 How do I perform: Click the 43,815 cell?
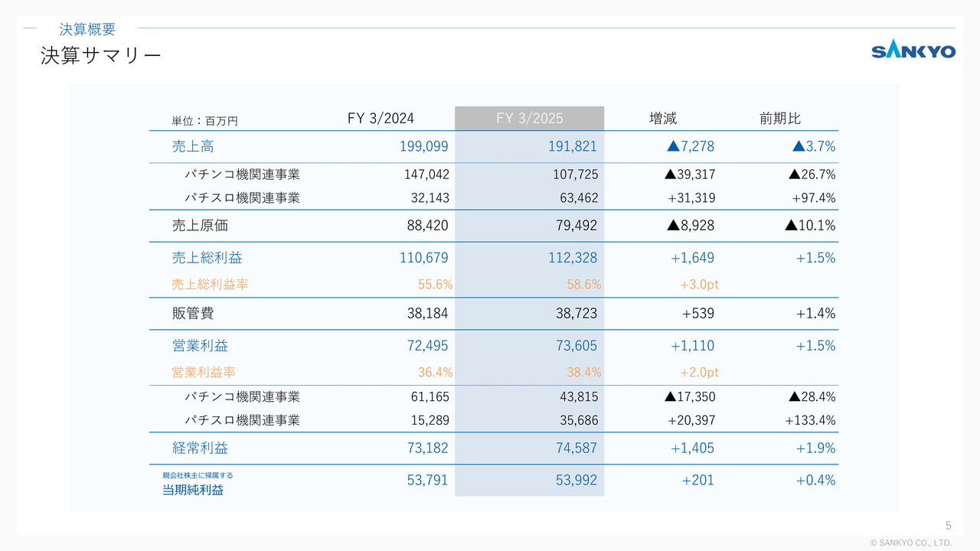(x=579, y=396)
